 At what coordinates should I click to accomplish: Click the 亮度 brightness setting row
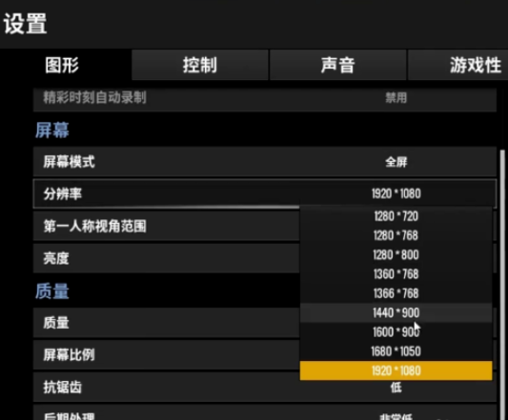pos(166,258)
